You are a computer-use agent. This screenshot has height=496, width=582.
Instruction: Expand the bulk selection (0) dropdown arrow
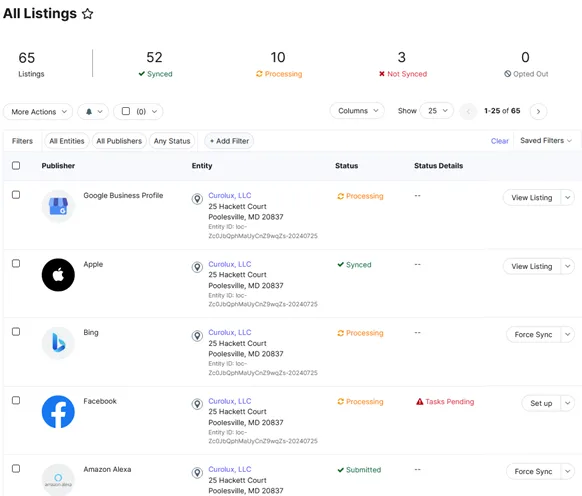(154, 111)
